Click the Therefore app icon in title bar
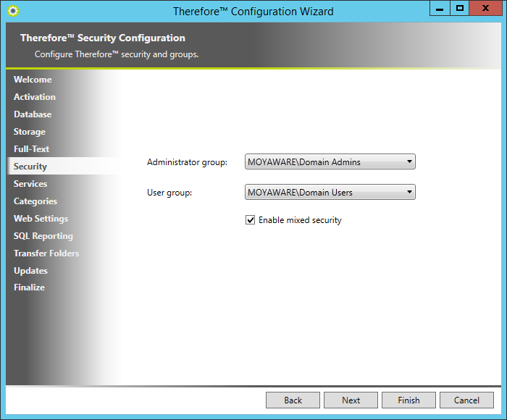Viewport: 507px width, 420px height. tap(12, 11)
